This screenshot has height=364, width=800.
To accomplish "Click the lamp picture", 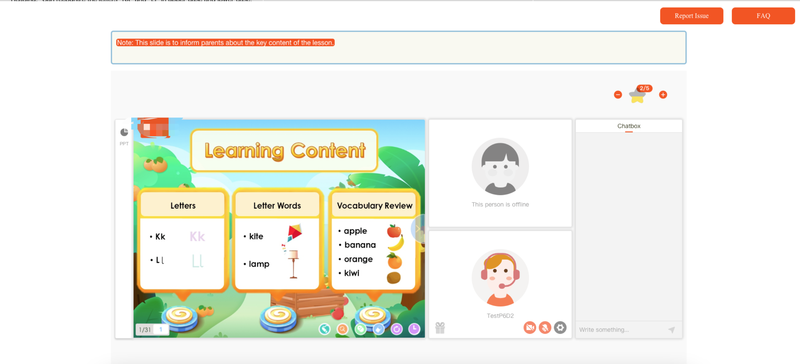I will 293,264.
